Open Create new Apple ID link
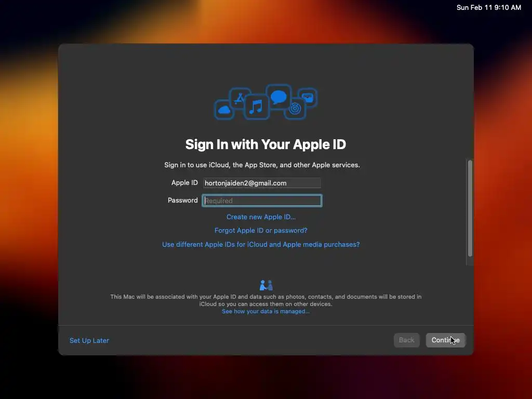This screenshot has width=532, height=399. tap(261, 217)
